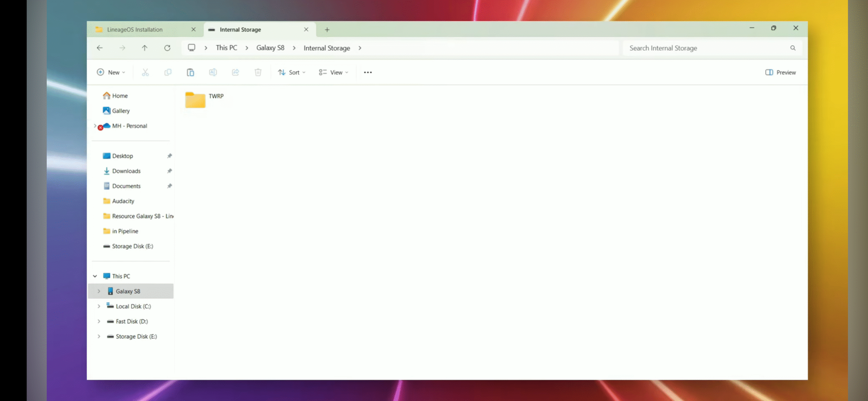
Task: Click the Back arrow
Action: (100, 48)
